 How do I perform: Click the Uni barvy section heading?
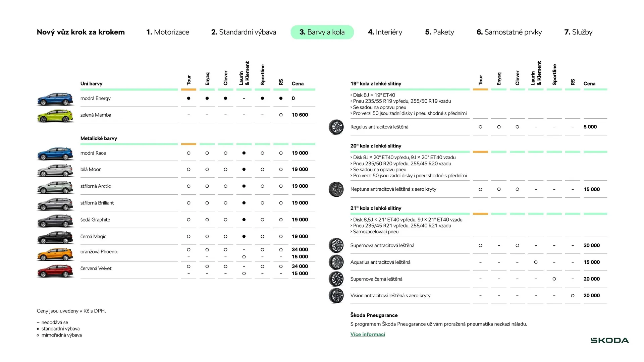[x=91, y=84]
